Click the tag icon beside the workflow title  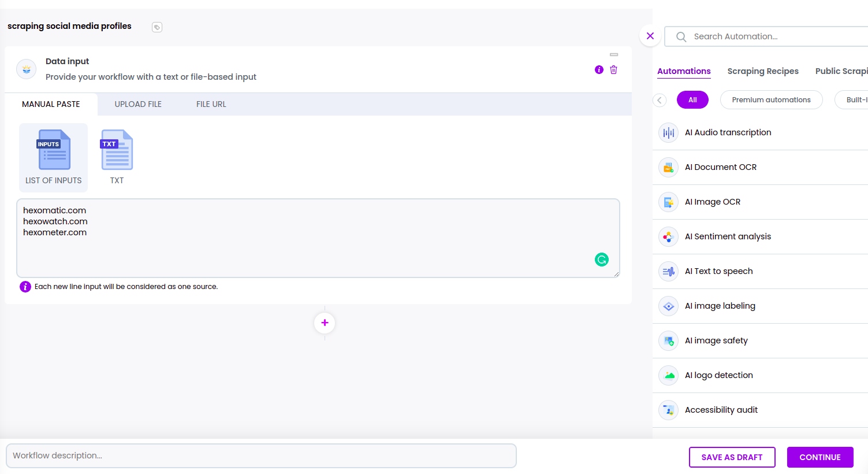click(157, 27)
